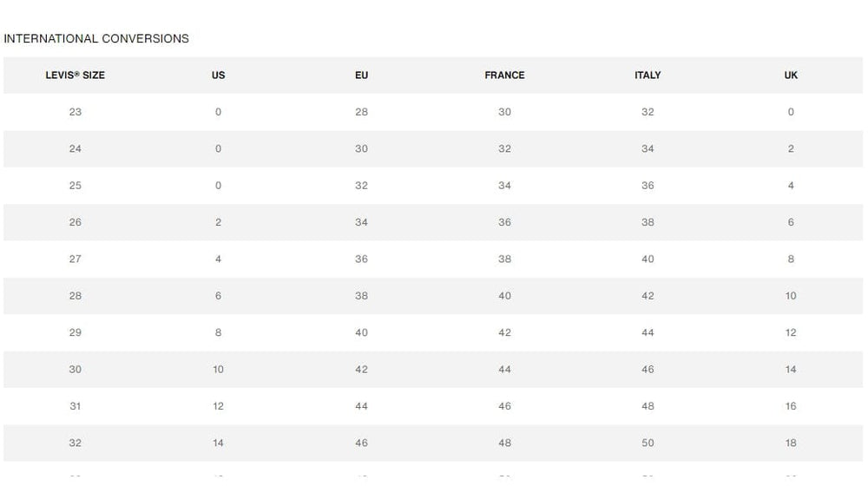Image resolution: width=868 pixels, height=499 pixels.
Task: Select the US value for Levi's size 30
Action: (218, 369)
